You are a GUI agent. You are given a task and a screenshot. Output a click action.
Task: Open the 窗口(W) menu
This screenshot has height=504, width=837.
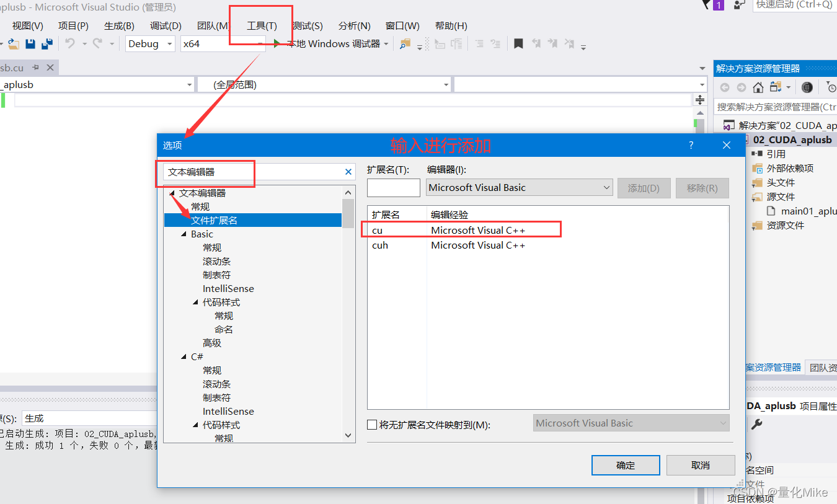[402, 25]
